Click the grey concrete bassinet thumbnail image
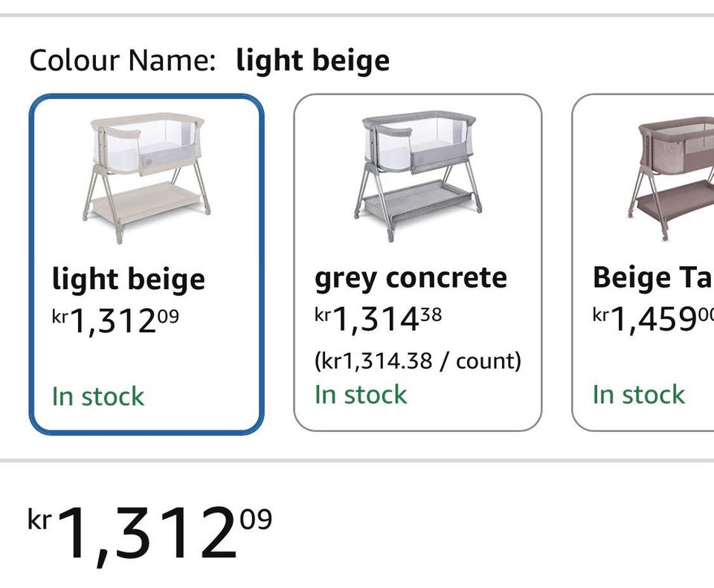 click(x=416, y=176)
